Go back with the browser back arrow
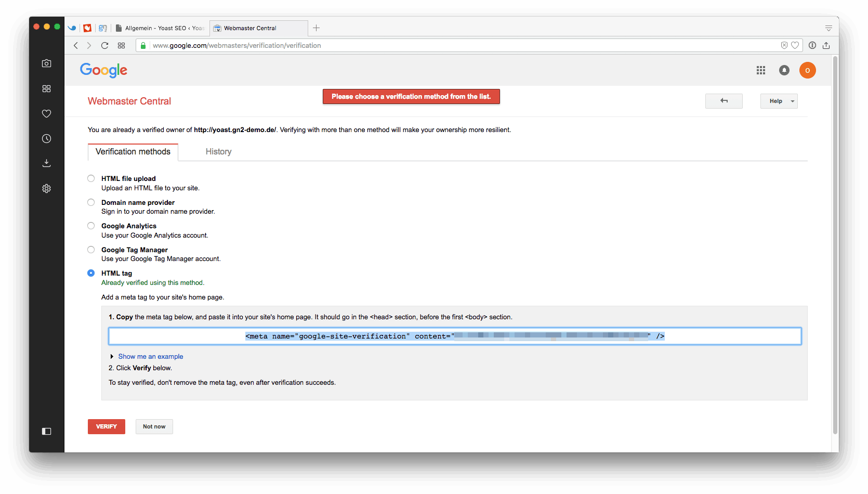The image size is (868, 494). coord(76,45)
